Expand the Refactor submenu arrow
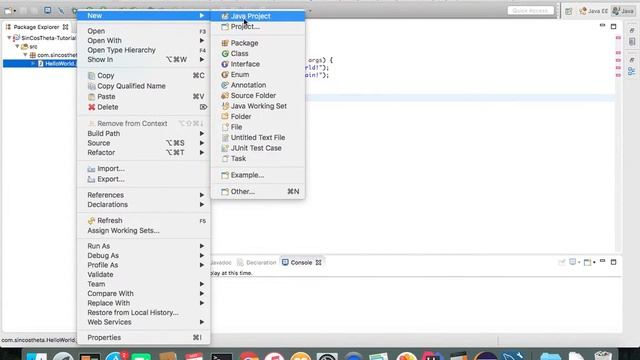The width and height of the screenshot is (640, 360). pos(202,153)
